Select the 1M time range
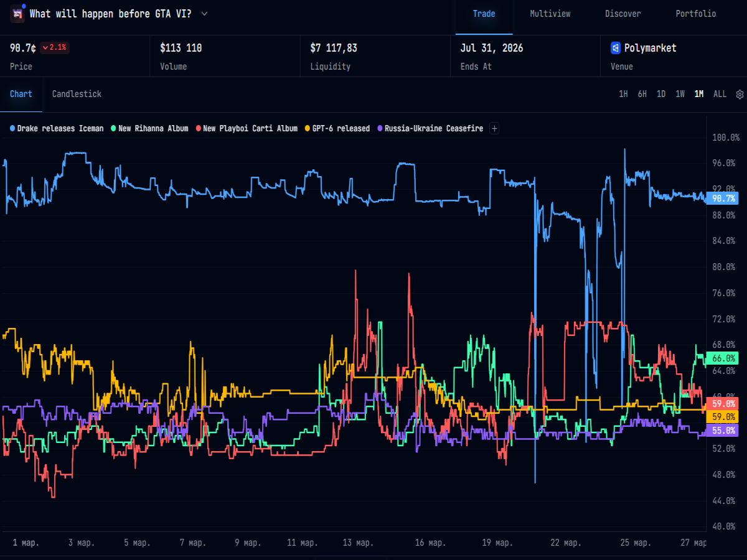The width and height of the screenshot is (747, 560). coord(699,94)
